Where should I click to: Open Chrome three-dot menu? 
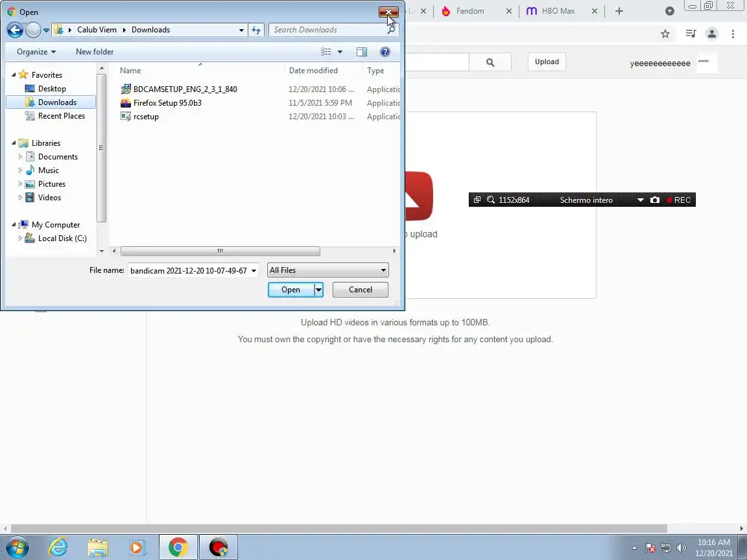click(x=733, y=33)
